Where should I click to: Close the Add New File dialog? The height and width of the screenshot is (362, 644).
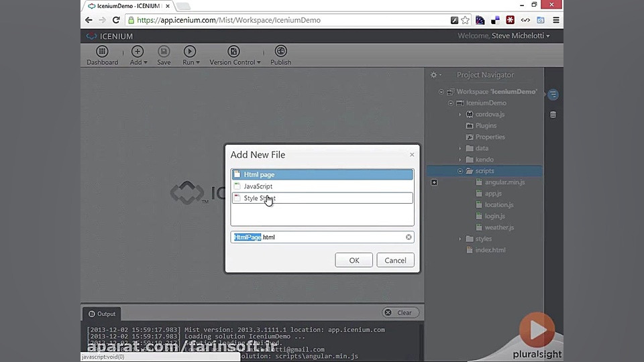[x=412, y=155]
